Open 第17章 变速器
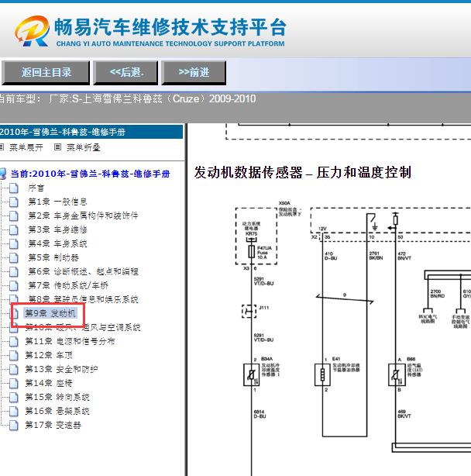This screenshot has height=476, width=471. coord(53,425)
